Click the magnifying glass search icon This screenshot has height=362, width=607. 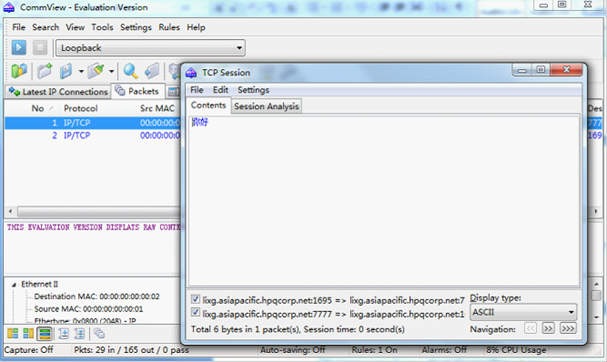coord(130,71)
